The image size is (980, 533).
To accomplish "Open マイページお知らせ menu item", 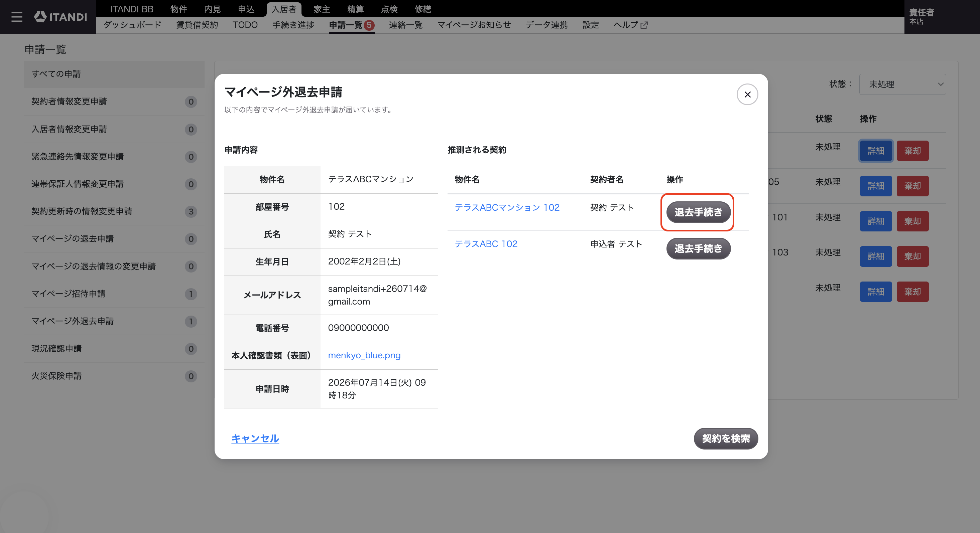I will 474,25.
